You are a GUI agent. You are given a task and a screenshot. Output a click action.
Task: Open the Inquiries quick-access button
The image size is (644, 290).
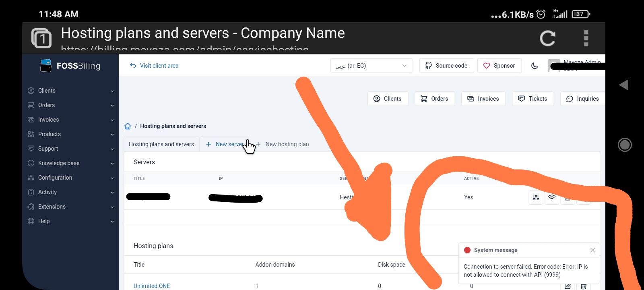pyautogui.click(x=583, y=99)
